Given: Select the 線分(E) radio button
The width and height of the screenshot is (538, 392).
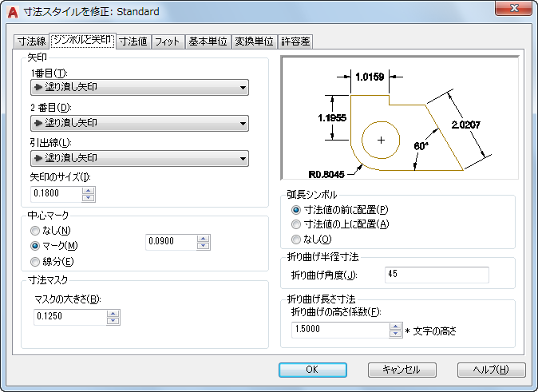Looking at the screenshot, I should coord(35,262).
